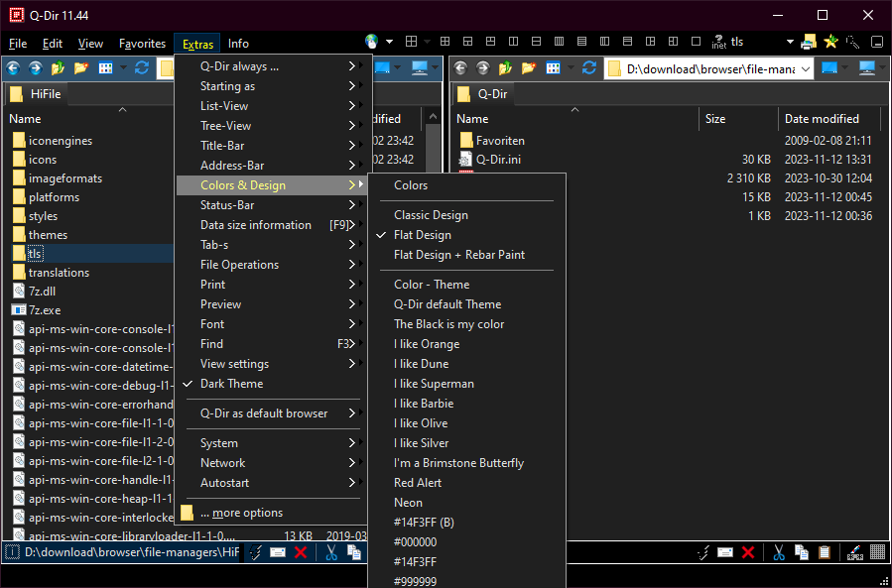
Task: Click the print icon in top toolbar
Action: pos(809,42)
